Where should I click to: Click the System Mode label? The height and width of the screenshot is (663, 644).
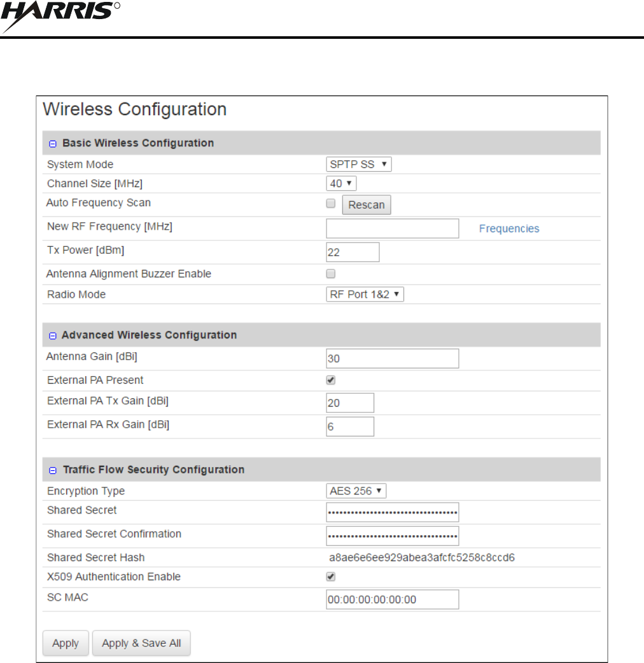coord(80,164)
